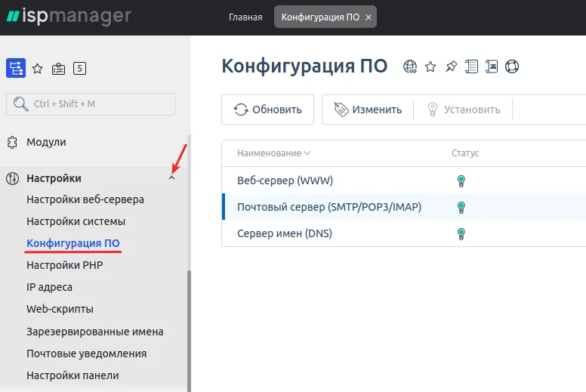This screenshot has height=392, width=586.
Task: Copy page link via globe icon
Action: point(410,66)
